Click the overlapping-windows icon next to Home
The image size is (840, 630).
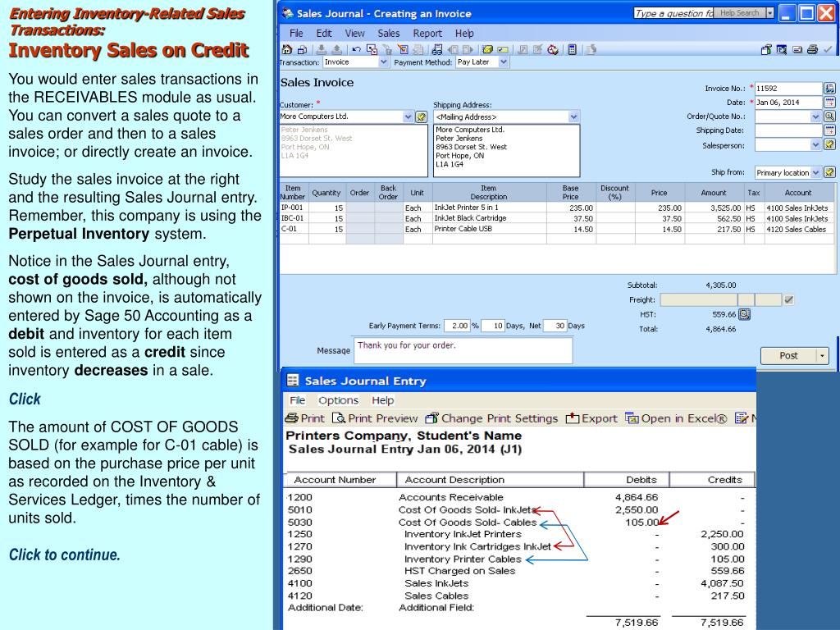pos(302,49)
